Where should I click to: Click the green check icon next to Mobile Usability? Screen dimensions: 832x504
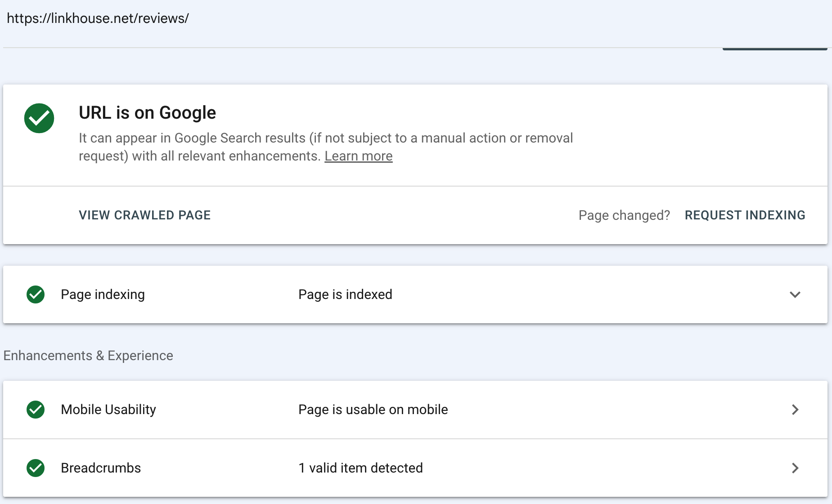[36, 410]
